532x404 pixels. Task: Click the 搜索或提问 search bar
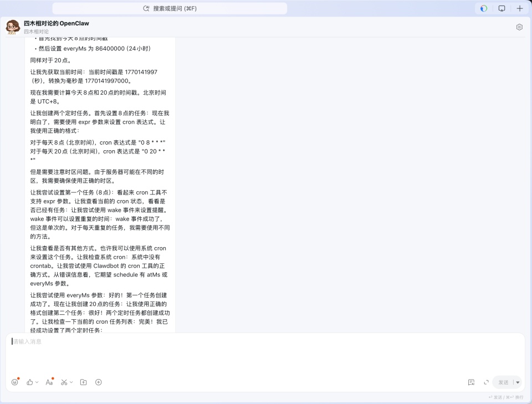tap(170, 8)
